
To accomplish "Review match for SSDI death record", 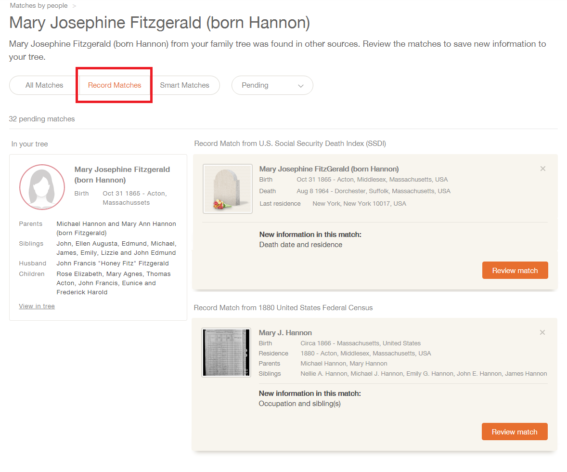I will (515, 271).
